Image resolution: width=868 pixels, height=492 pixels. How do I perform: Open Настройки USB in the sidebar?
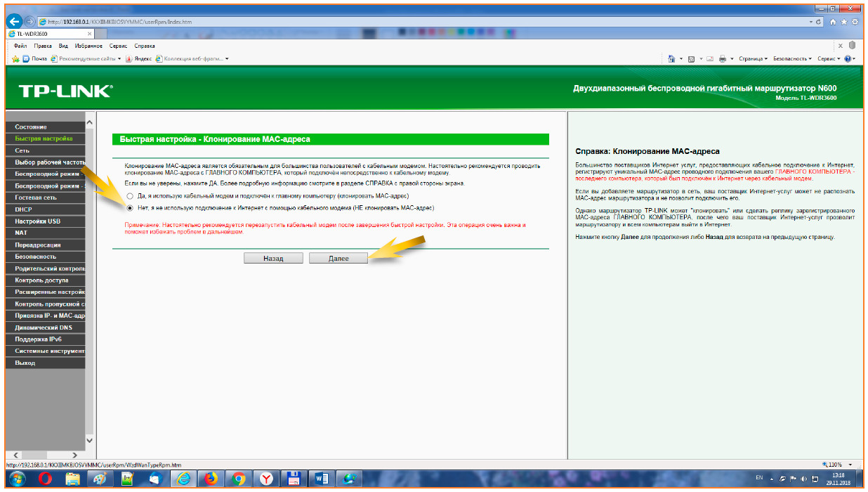tap(38, 221)
